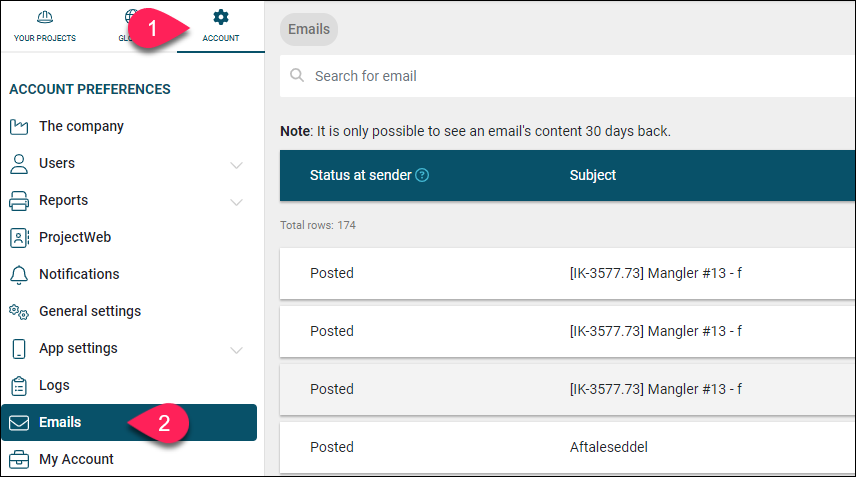Click the App settings phone icon

[x=19, y=349]
